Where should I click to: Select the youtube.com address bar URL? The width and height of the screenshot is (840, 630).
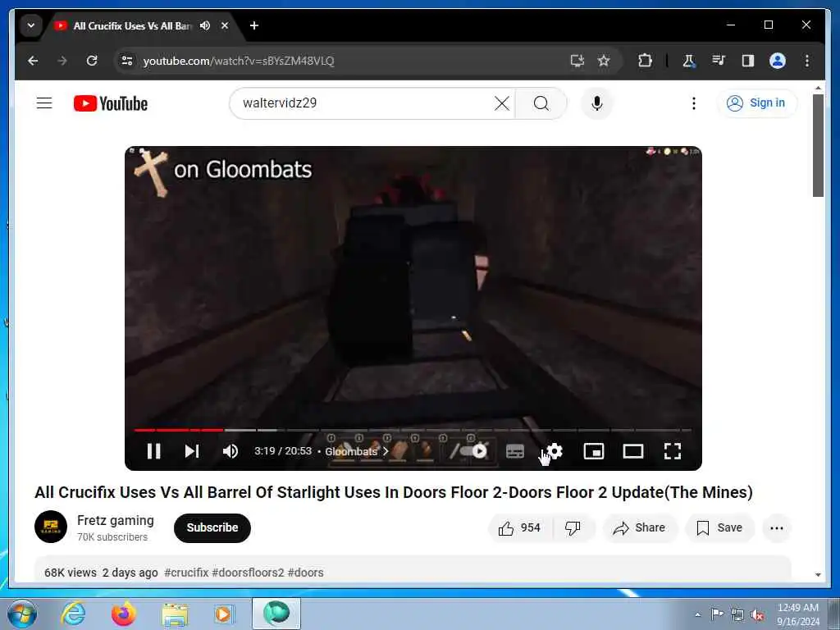(239, 61)
